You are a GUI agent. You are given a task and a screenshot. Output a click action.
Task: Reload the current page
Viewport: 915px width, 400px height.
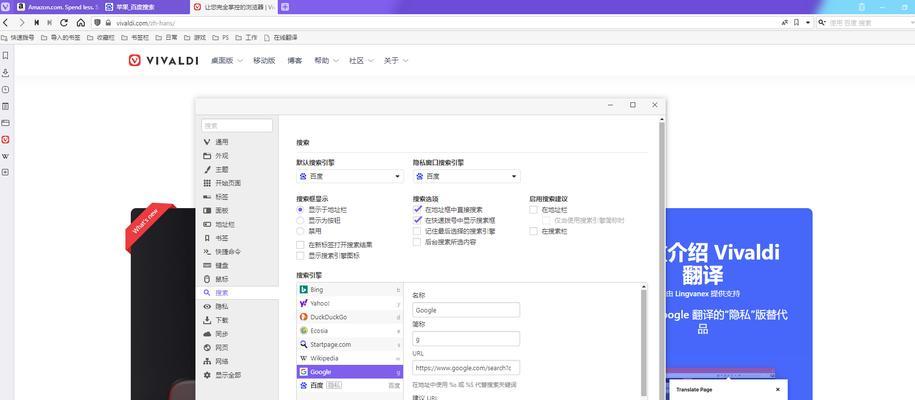[64, 23]
